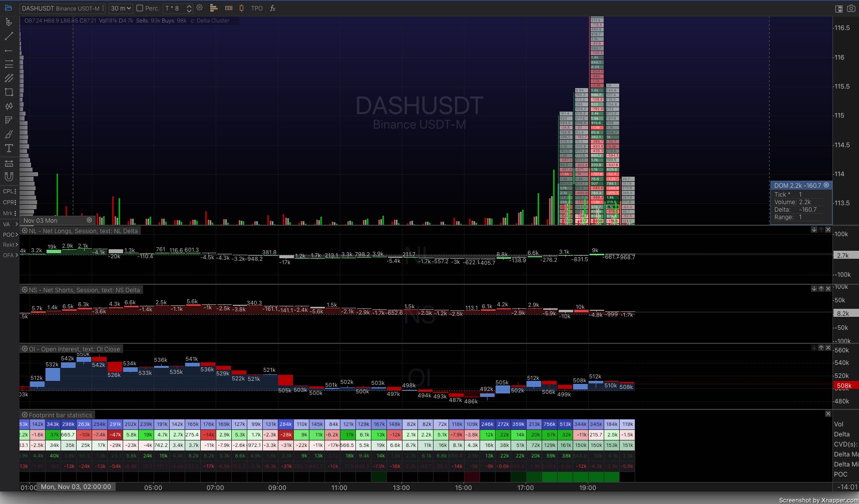Click the T * 8 tick stepper arrows
This screenshot has height=504, width=859.
pyautogui.click(x=189, y=8)
